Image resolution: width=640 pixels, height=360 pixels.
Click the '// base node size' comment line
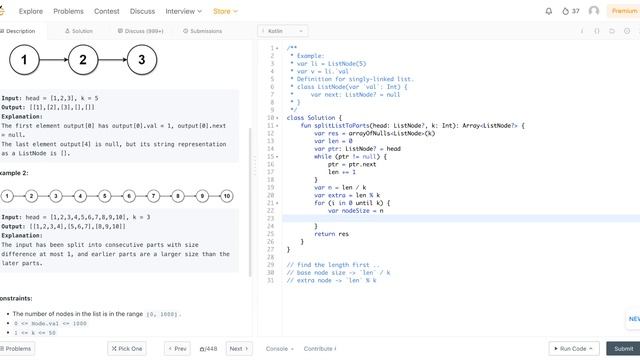pos(338,273)
